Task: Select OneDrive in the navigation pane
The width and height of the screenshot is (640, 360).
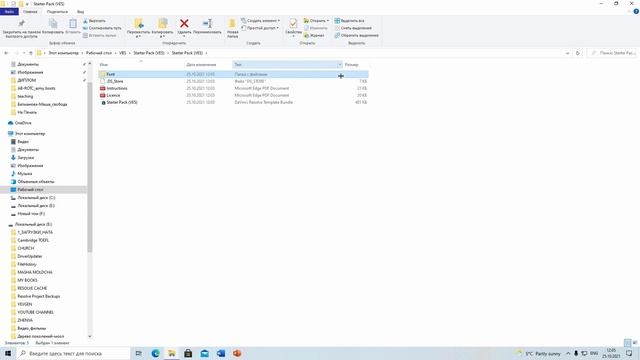Action: pyautogui.click(x=23, y=123)
